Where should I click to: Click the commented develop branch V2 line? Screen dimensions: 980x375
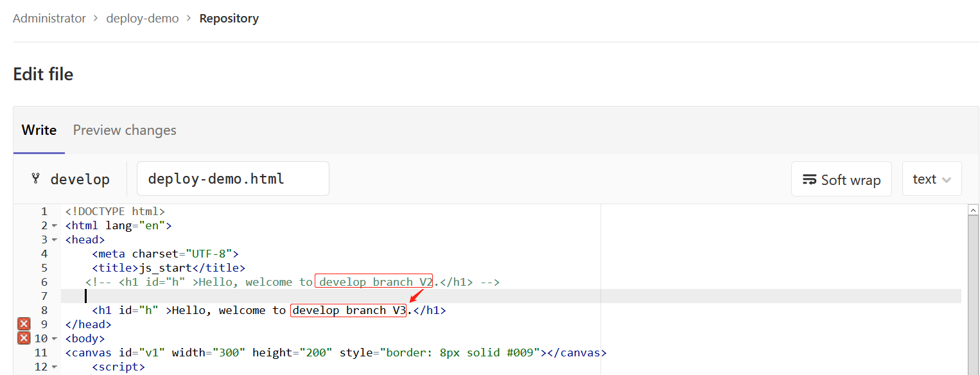pyautogui.click(x=292, y=282)
